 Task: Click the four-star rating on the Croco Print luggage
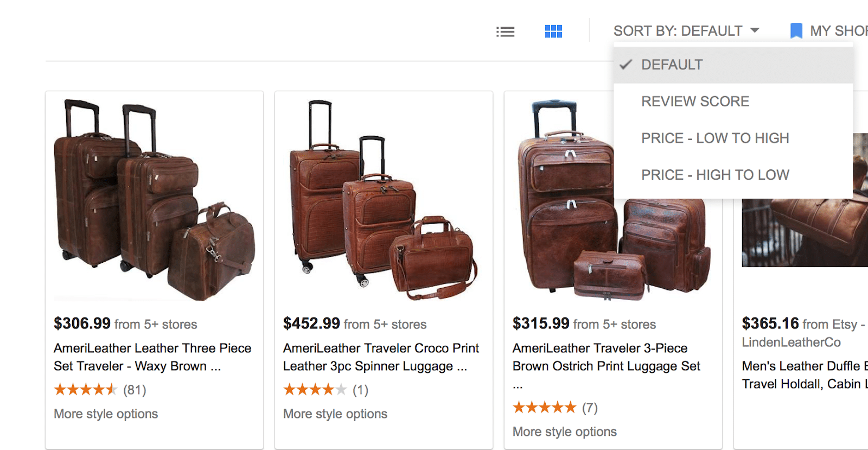315,389
